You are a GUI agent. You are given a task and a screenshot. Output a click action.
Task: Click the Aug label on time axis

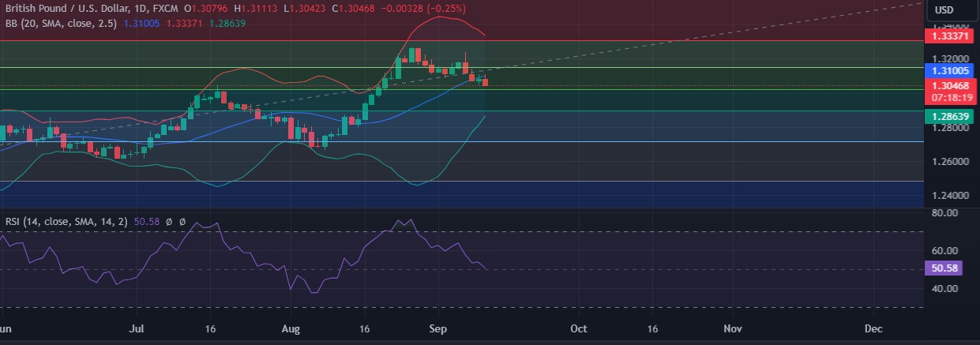[x=291, y=328]
